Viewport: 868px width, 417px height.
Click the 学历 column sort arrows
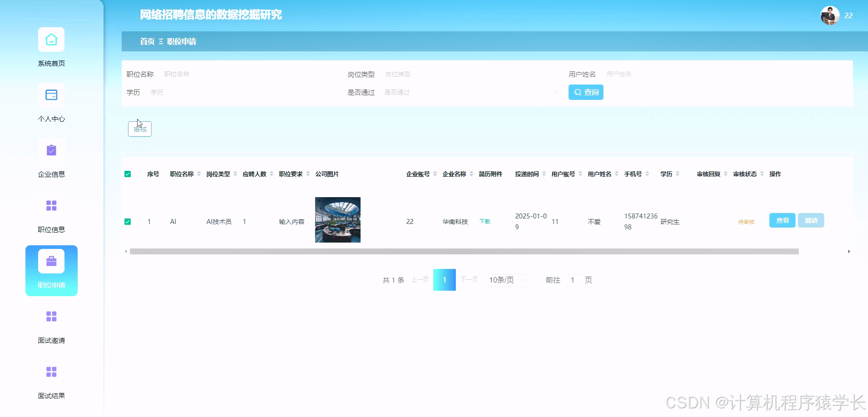coord(679,174)
